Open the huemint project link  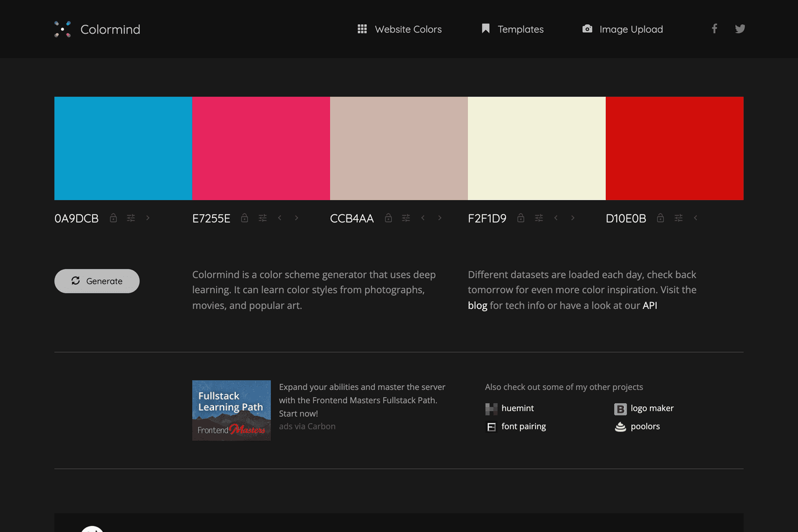pos(517,408)
